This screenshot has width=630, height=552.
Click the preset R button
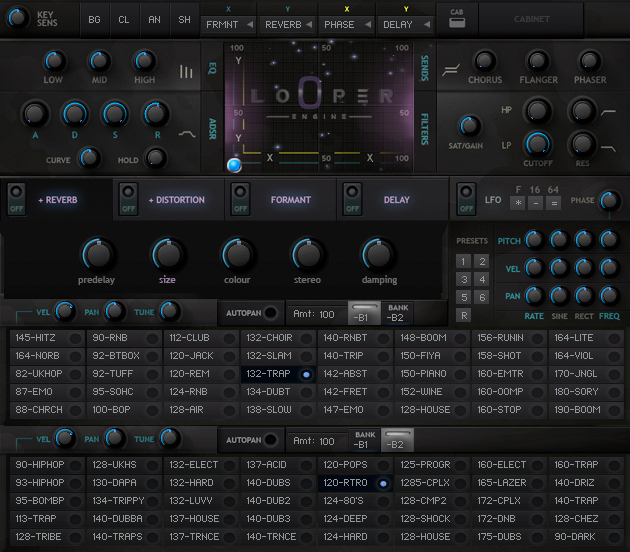tap(463, 315)
